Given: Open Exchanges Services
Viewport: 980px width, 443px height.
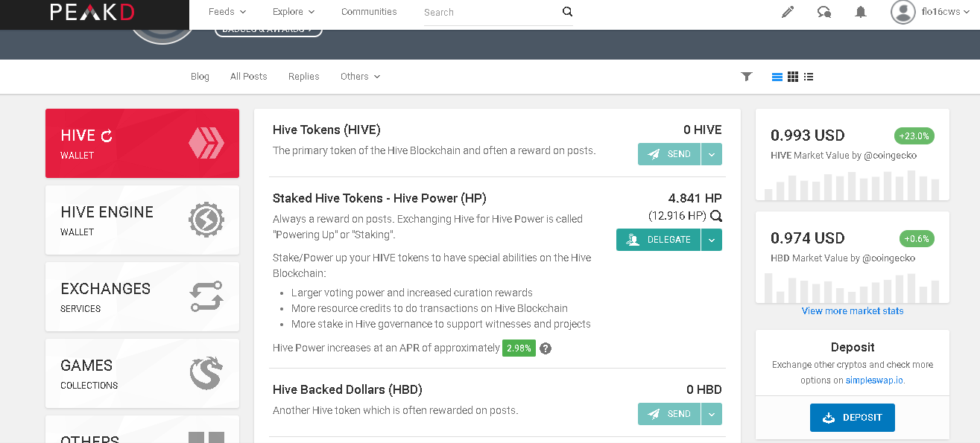Looking at the screenshot, I should pyautogui.click(x=142, y=297).
